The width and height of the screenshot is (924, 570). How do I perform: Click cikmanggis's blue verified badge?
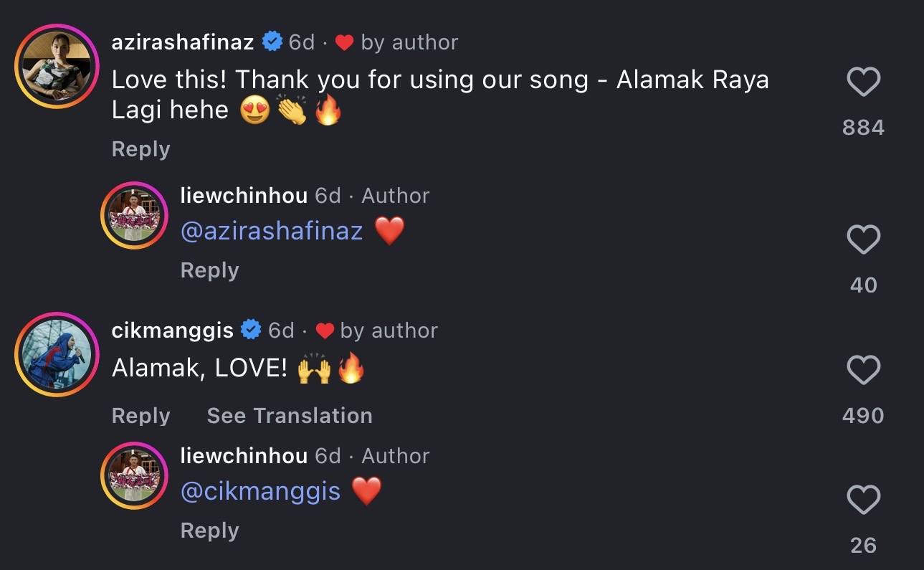[x=251, y=331]
